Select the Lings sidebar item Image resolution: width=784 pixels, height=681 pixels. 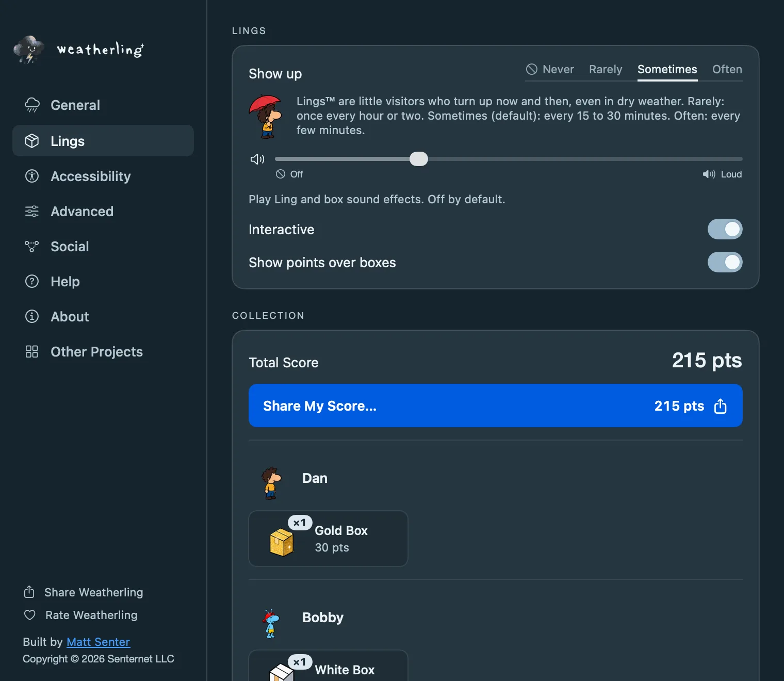pos(103,141)
